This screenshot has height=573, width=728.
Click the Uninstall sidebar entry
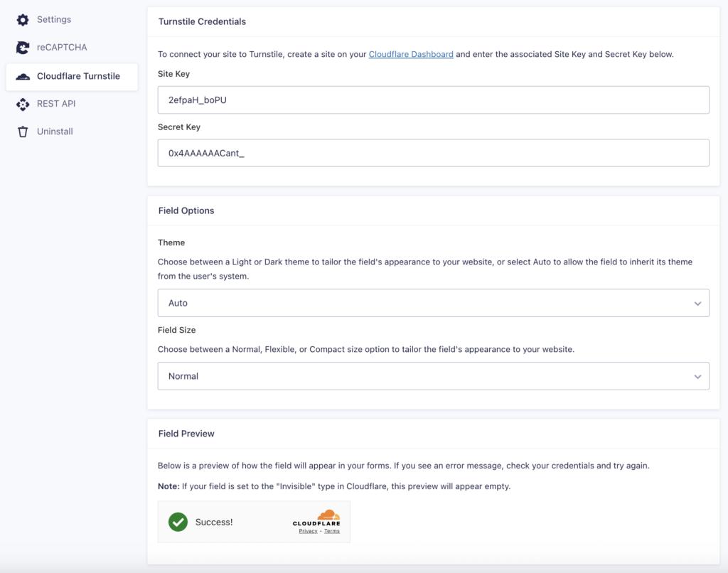[55, 131]
